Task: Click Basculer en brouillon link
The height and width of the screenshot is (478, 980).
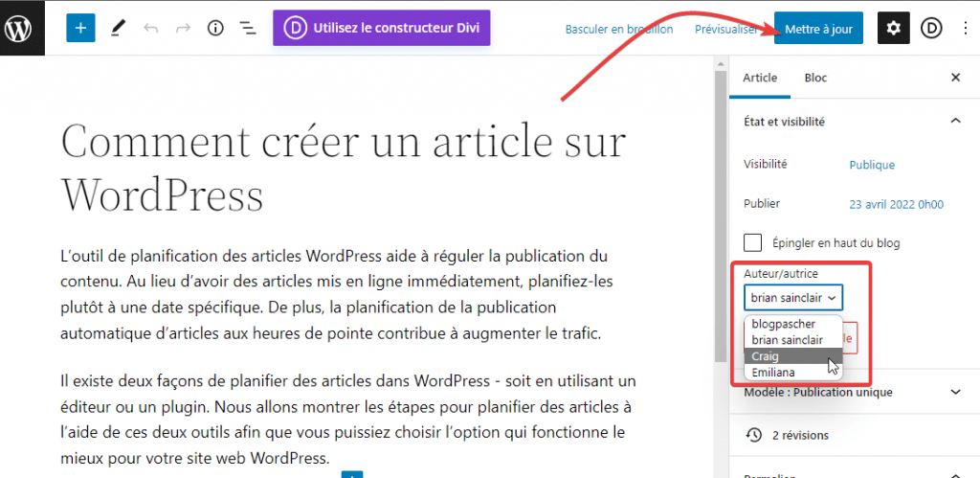Action: click(619, 29)
